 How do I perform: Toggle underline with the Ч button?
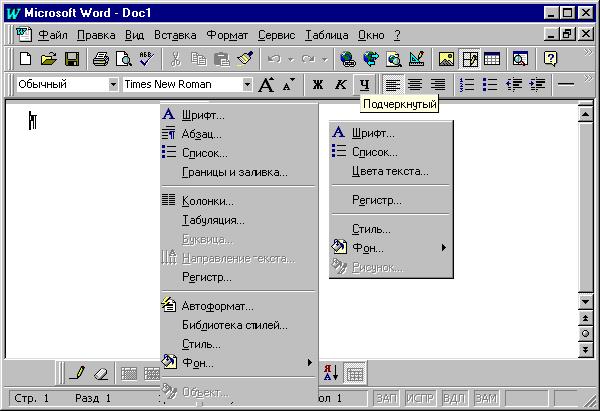point(364,85)
